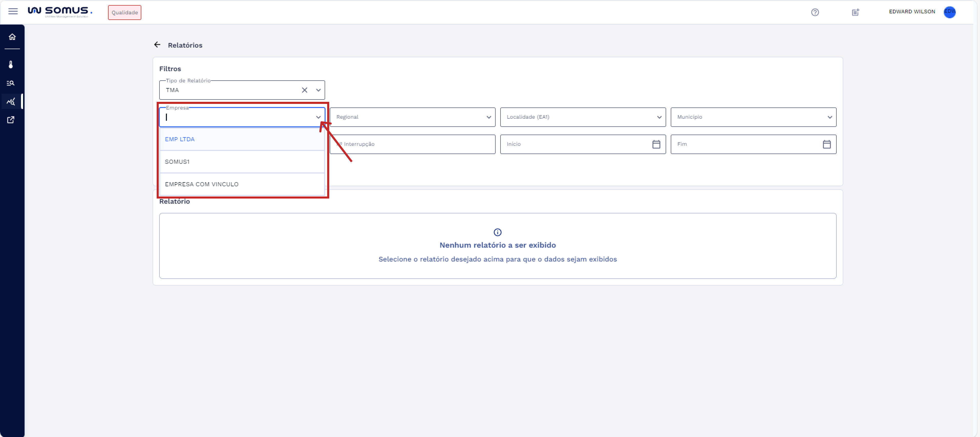Open the Início date calendar picker
980x437 pixels.
[656, 144]
